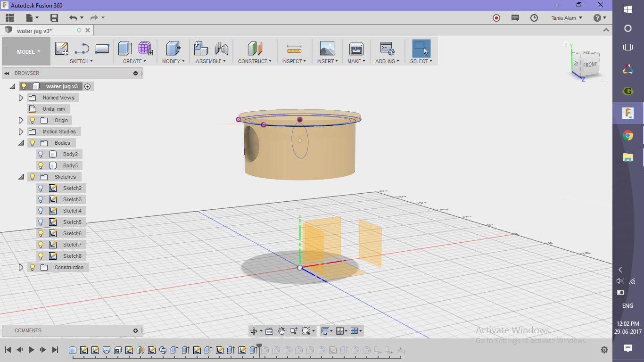Toggle visibility bulb of Sketch6

tap(41, 233)
